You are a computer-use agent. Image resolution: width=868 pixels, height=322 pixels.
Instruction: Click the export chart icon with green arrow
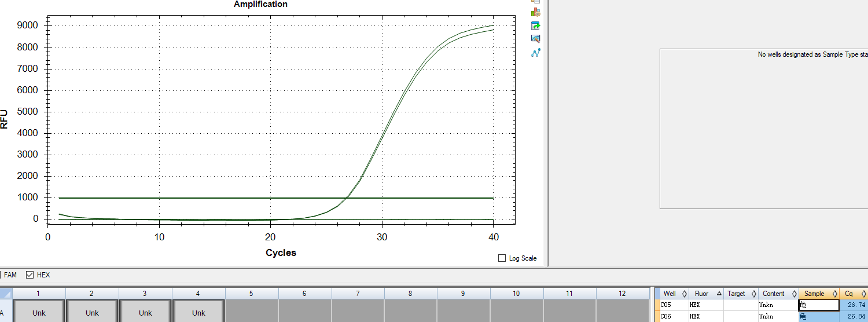click(535, 26)
